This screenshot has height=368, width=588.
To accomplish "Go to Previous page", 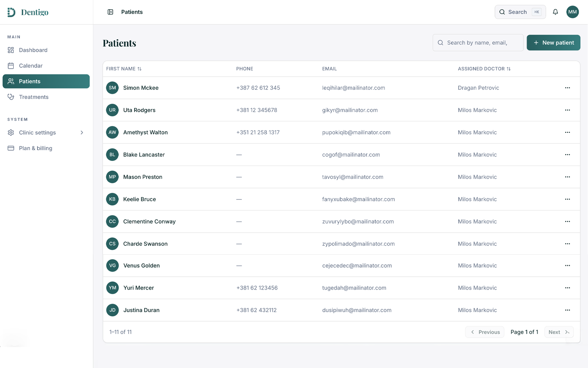I will [485, 332].
